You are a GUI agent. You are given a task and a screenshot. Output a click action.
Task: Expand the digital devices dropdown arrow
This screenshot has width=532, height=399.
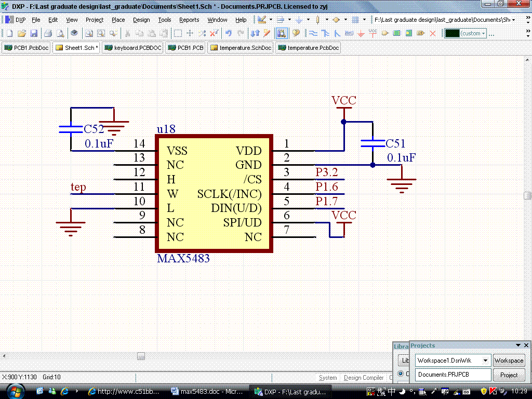coord(327,20)
